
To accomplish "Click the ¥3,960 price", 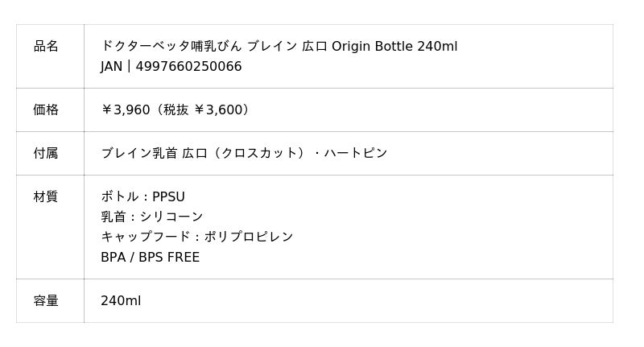I will click(126, 109).
